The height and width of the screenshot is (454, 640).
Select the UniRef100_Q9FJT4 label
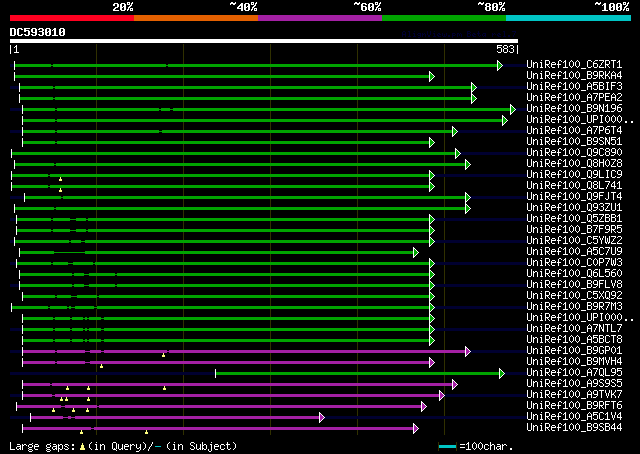(x=574, y=197)
